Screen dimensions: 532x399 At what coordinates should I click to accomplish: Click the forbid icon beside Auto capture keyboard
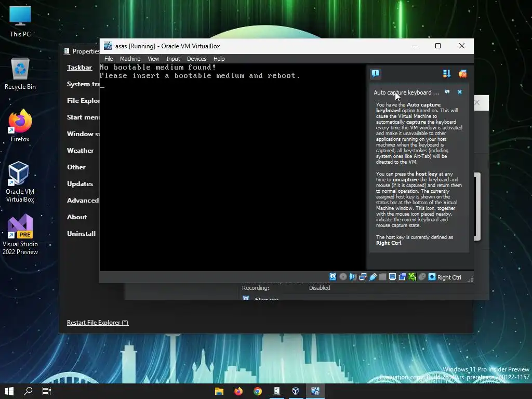coord(447,92)
